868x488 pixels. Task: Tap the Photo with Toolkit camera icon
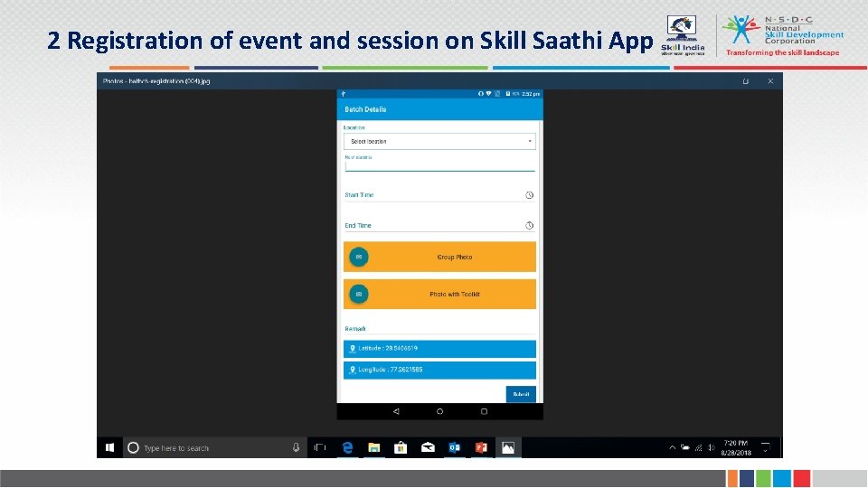click(359, 294)
